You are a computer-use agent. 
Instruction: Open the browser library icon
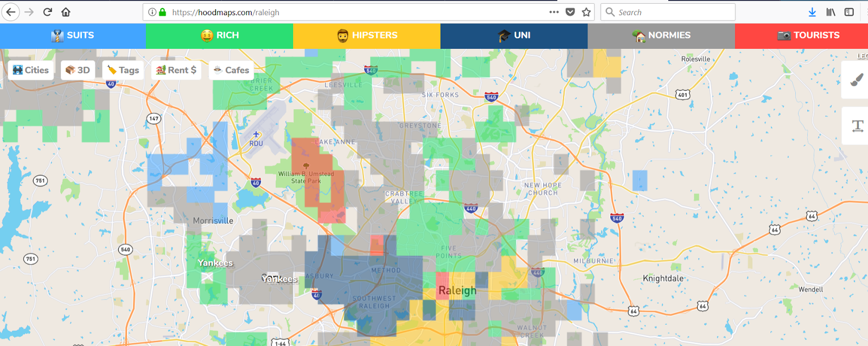831,12
